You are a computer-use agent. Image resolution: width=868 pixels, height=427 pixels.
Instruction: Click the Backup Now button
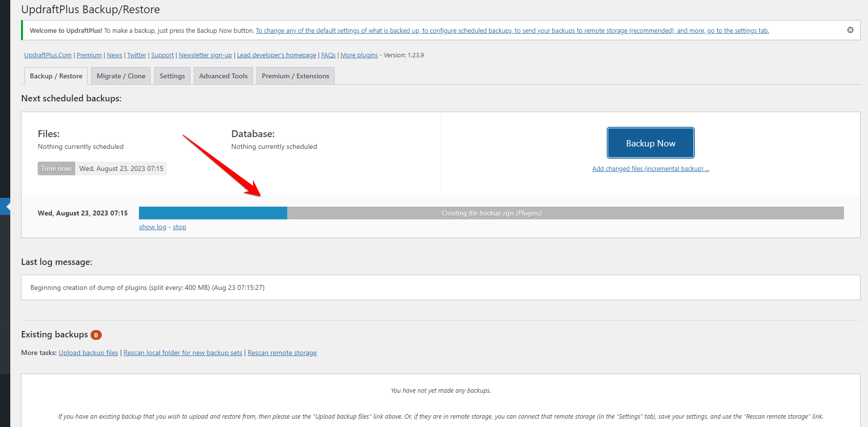point(650,143)
